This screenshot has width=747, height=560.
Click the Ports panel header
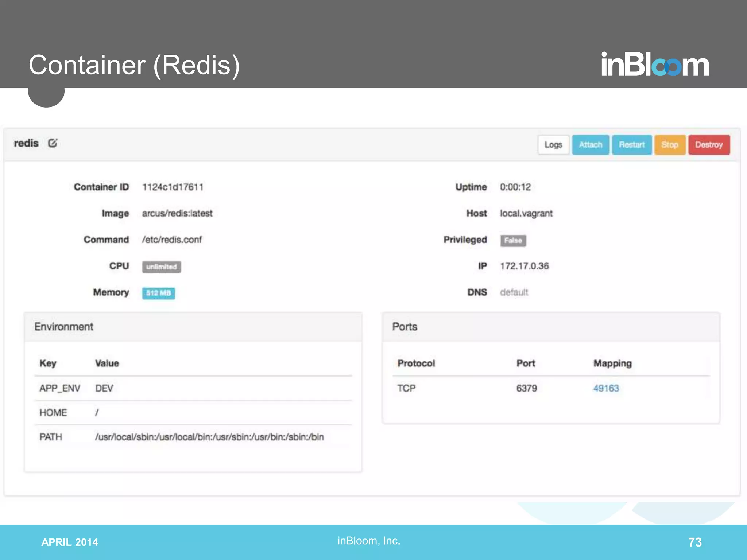[551, 327]
